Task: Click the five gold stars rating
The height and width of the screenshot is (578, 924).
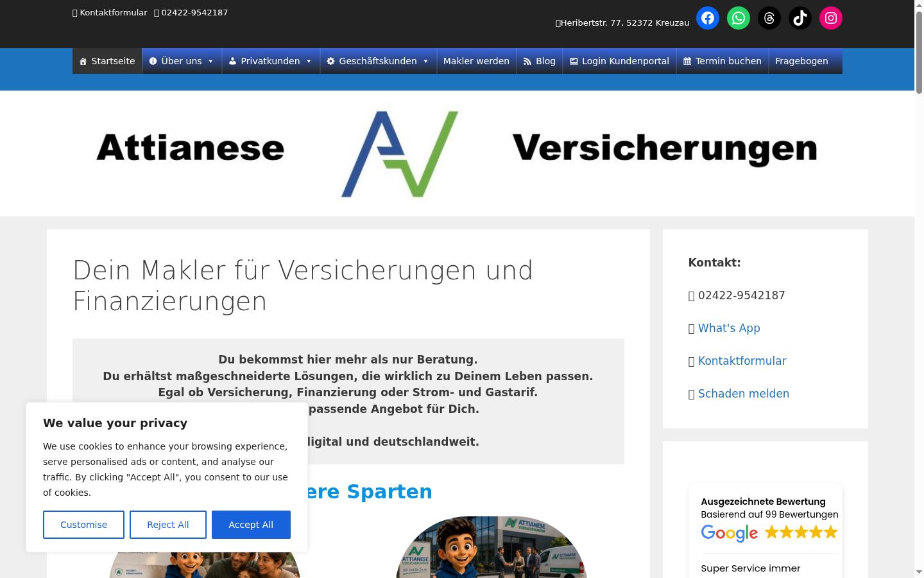Action: click(801, 532)
